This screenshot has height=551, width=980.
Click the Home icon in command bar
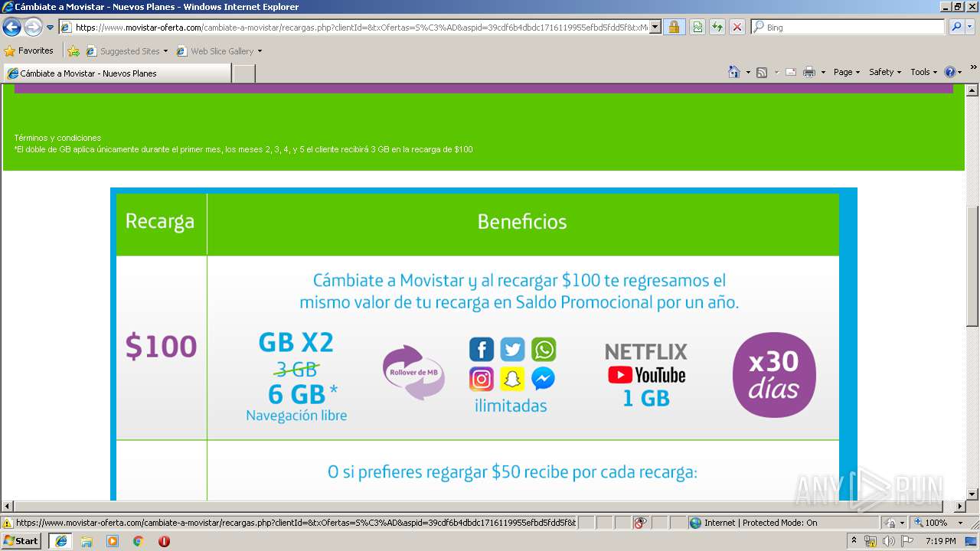734,72
